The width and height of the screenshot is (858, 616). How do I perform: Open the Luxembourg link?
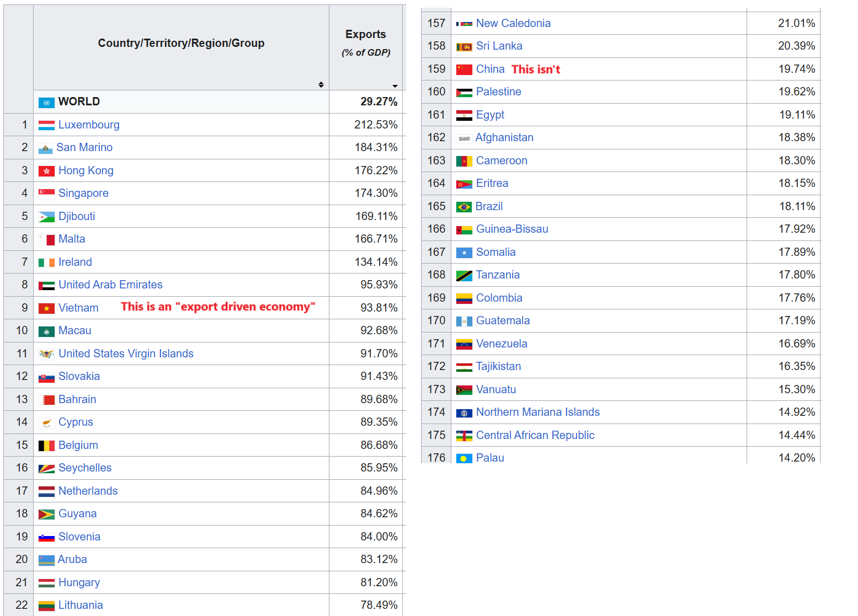(x=89, y=125)
